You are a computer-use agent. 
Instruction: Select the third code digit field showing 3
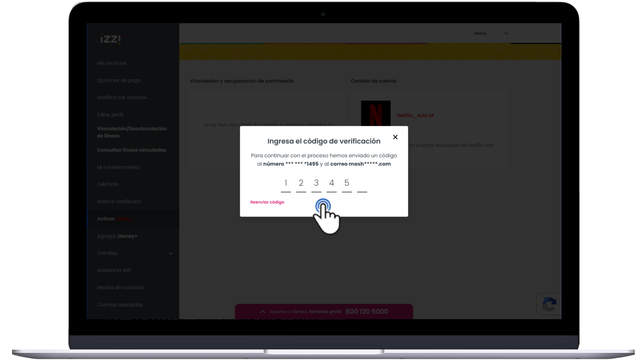click(316, 184)
